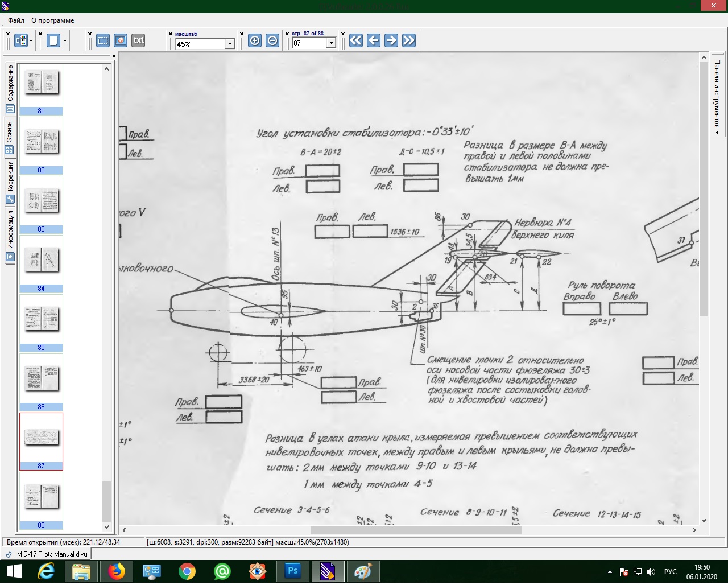The width and height of the screenshot is (728, 585).
Task: Open the page number dropdown
Action: (x=331, y=43)
